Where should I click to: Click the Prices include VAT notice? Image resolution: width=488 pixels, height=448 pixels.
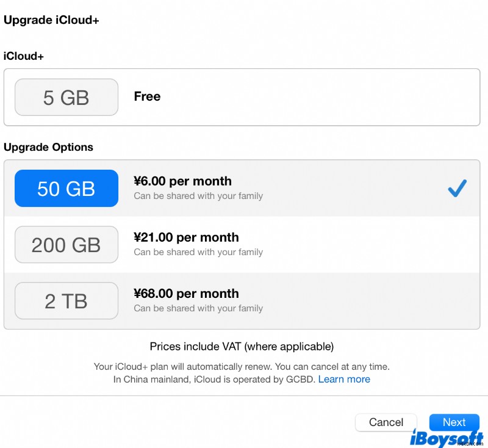coord(242,346)
